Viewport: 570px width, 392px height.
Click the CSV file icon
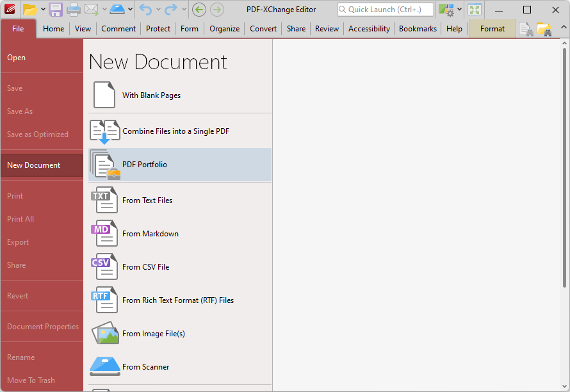click(x=104, y=266)
